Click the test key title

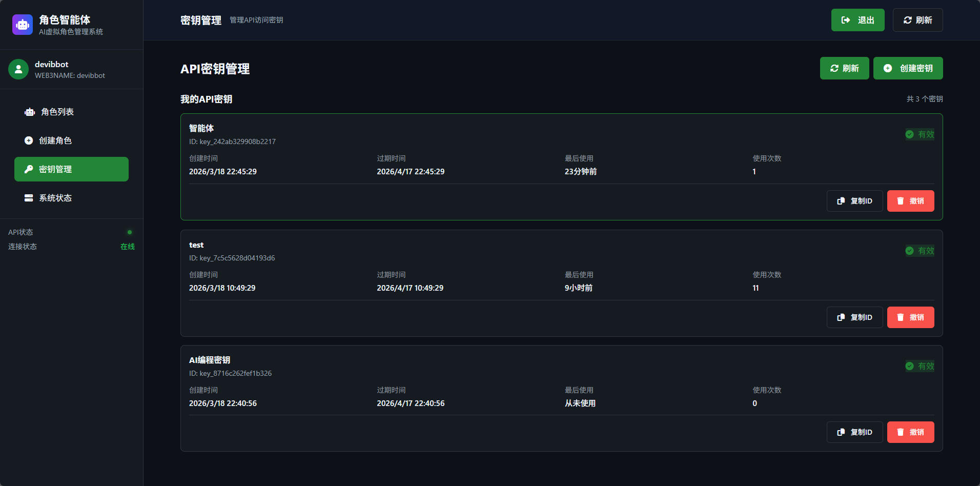[x=196, y=245]
